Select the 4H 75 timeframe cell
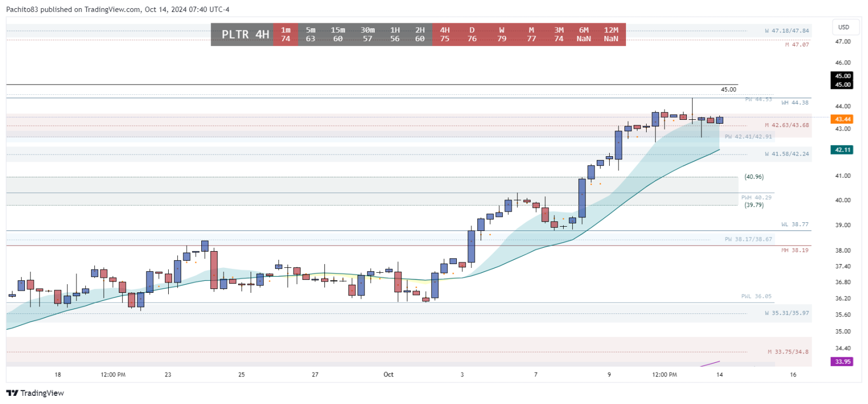This screenshot has height=404, width=868. [x=445, y=34]
